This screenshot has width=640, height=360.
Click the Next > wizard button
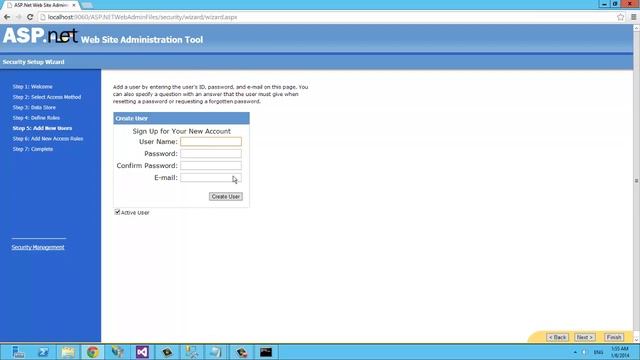584,337
